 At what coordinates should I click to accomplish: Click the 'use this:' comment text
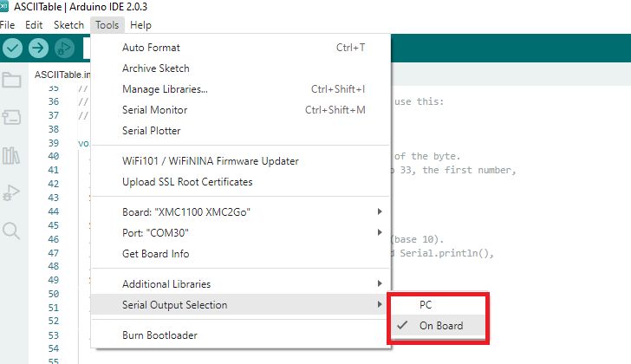419,101
